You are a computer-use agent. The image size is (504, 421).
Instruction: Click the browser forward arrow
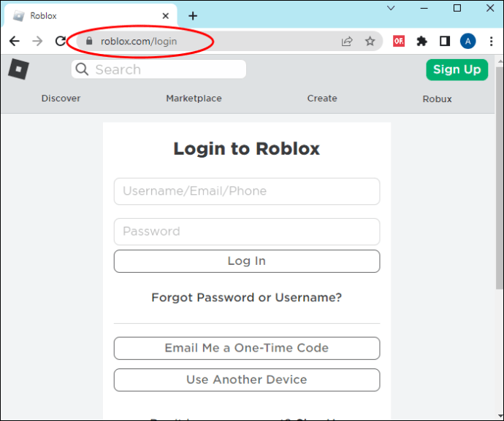tap(37, 41)
